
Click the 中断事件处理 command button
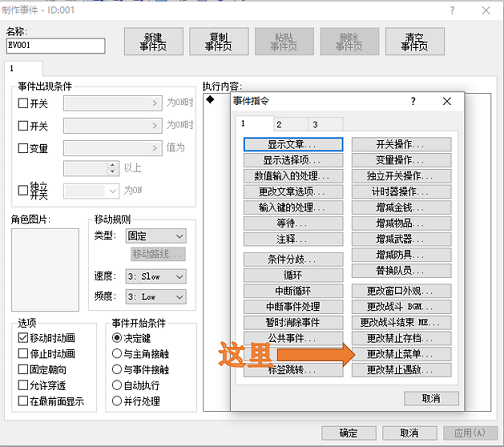(x=293, y=307)
